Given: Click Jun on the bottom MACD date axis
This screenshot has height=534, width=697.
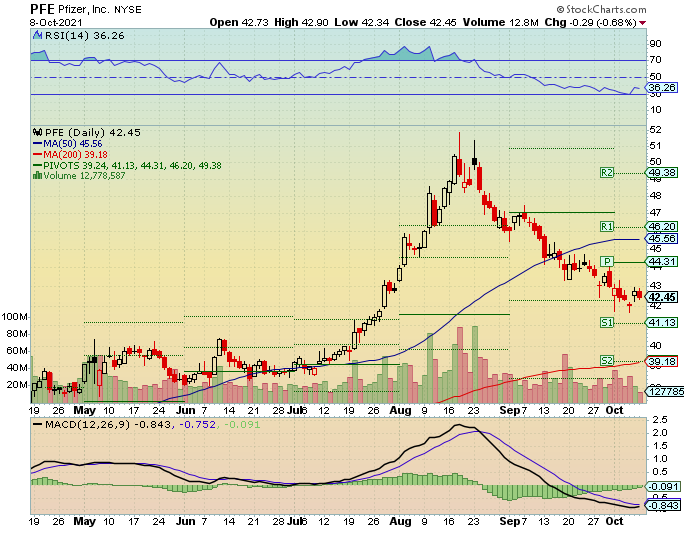Looking at the screenshot, I should pyautogui.click(x=185, y=521).
